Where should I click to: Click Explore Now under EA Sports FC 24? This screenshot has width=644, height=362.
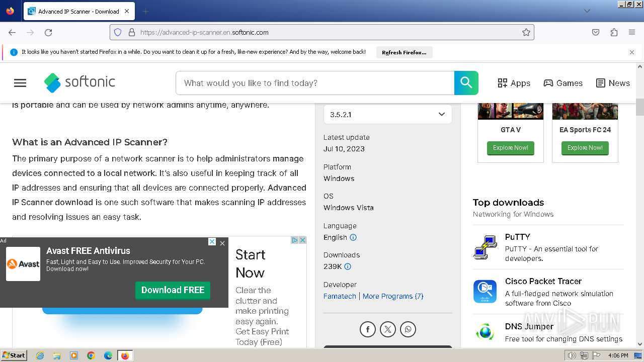click(585, 148)
